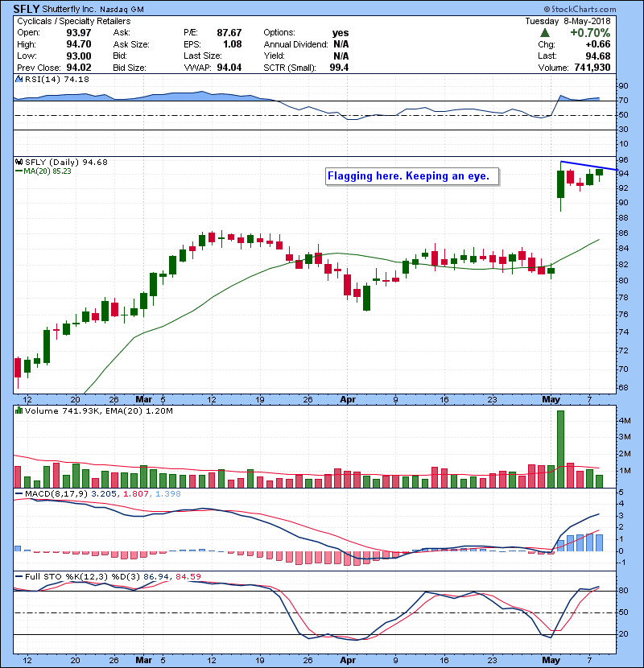This screenshot has width=644, height=668.
Task: Select the EPS value 1.08
Action: 233,44
